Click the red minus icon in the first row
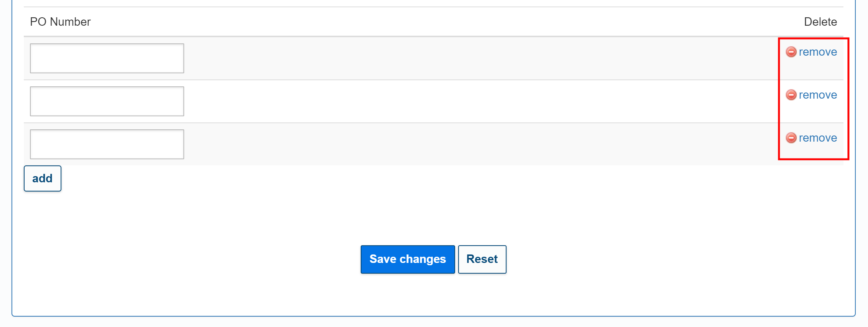868x327 pixels. pyautogui.click(x=791, y=52)
